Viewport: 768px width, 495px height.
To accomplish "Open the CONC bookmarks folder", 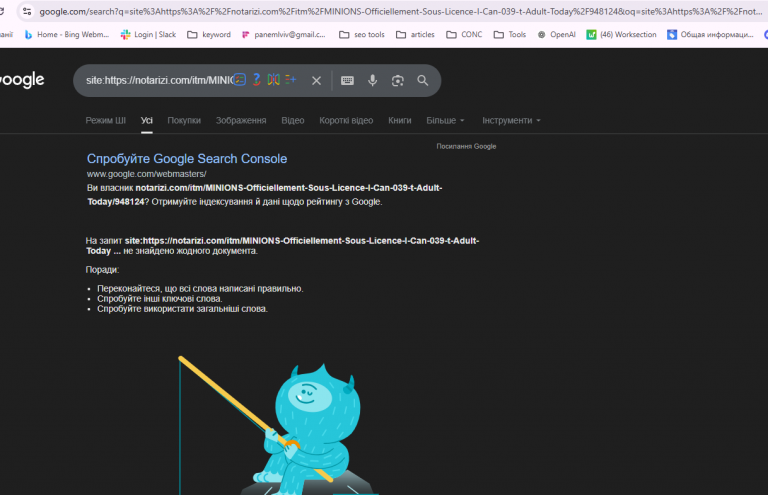I will click(464, 34).
